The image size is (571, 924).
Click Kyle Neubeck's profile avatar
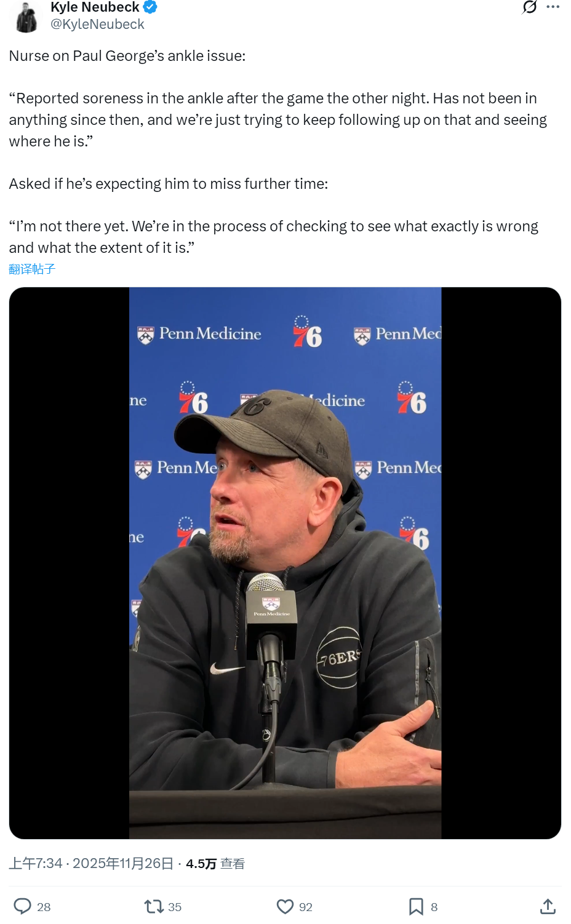(26, 17)
